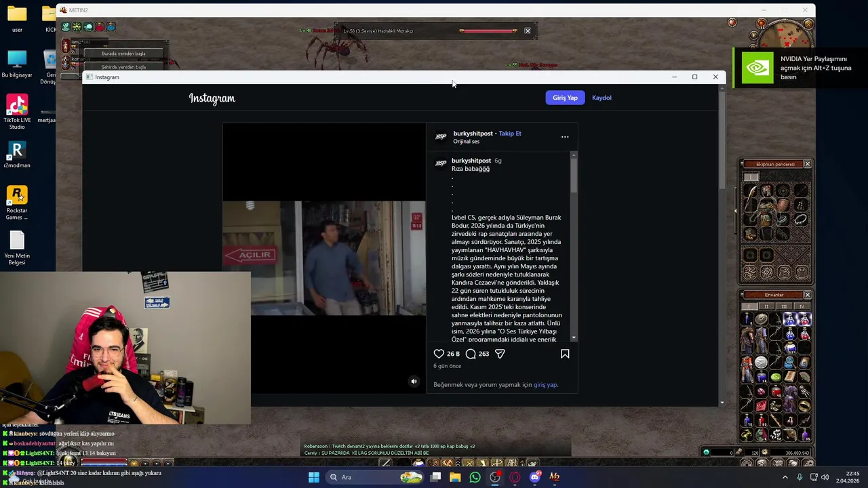
Task: Click the taskbar search box Ara
Action: pyautogui.click(x=375, y=477)
